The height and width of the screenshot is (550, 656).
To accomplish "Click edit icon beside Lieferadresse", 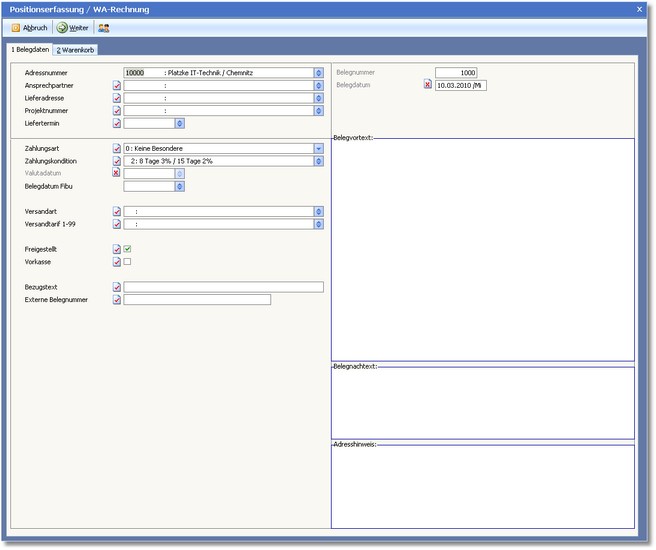I will point(117,98).
